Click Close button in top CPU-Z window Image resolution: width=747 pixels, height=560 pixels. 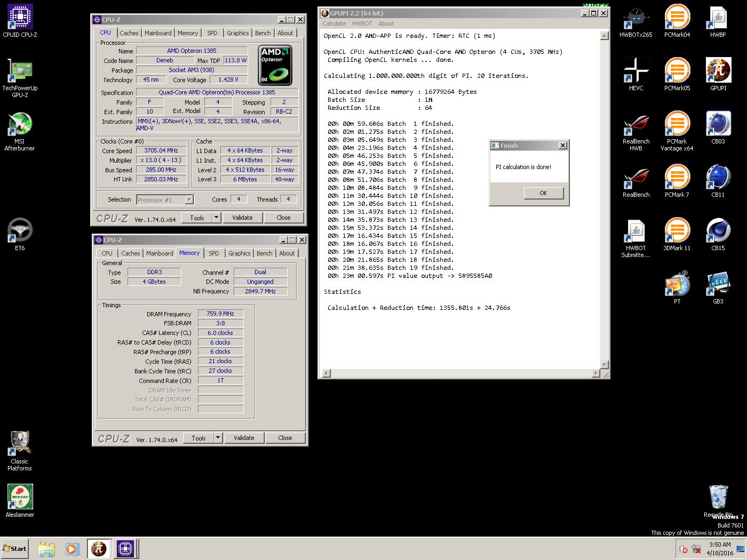(x=283, y=218)
